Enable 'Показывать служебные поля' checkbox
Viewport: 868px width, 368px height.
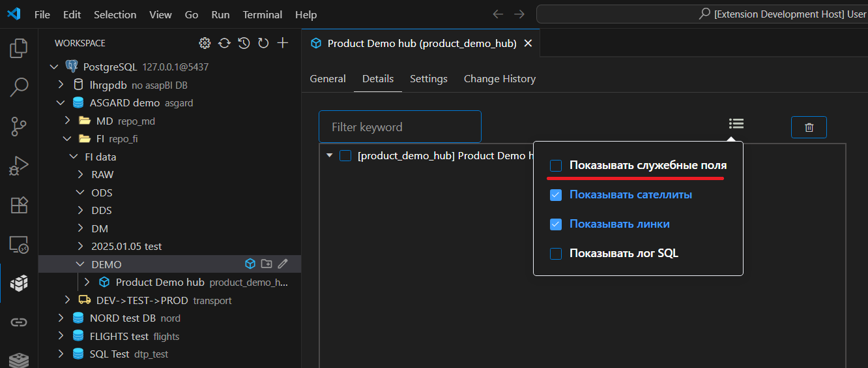[x=556, y=166]
